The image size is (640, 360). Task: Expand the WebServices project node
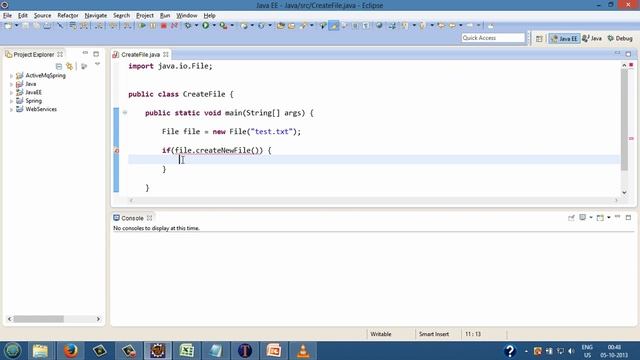point(11,109)
